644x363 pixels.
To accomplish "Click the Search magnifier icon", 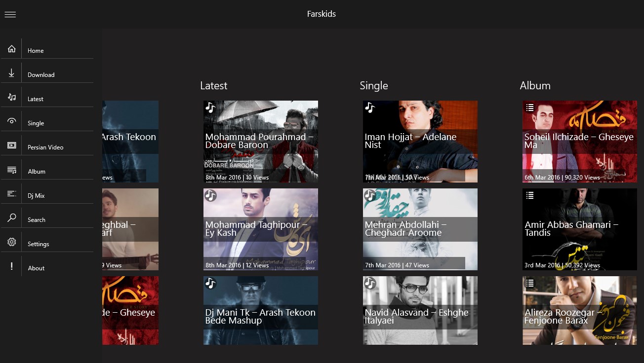I will coord(11,218).
